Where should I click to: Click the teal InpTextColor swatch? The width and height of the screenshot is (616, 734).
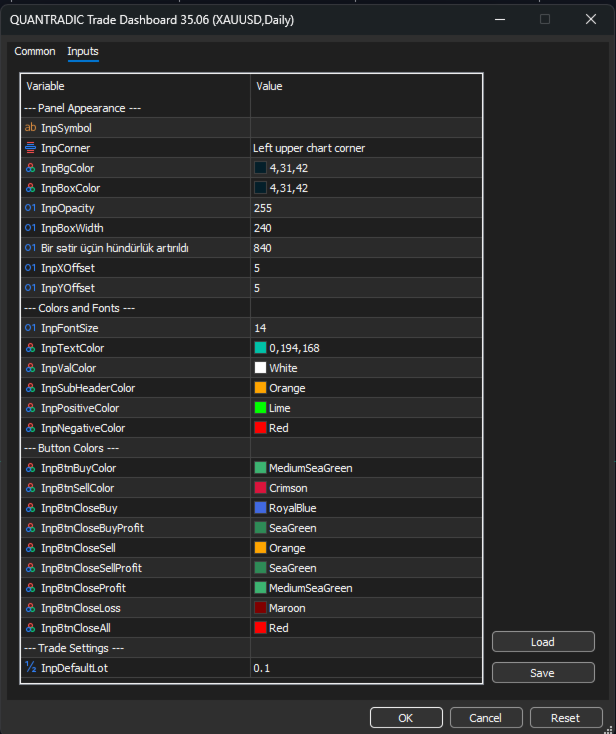point(260,348)
